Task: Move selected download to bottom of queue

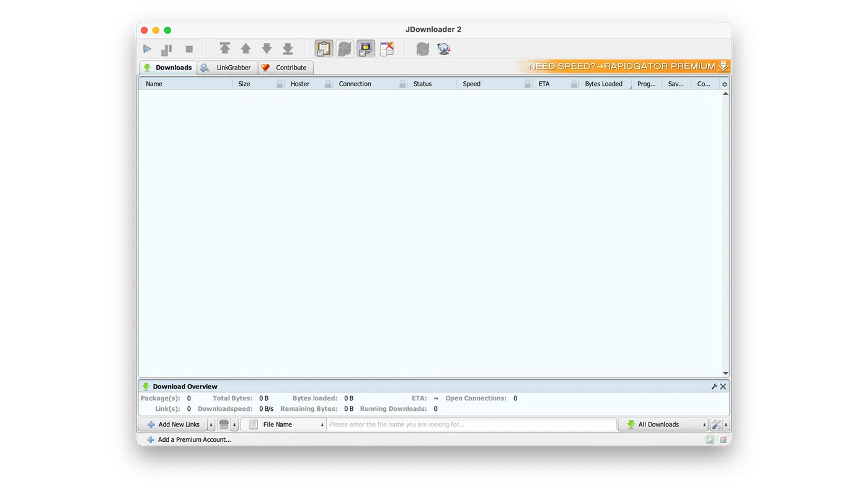Action: [286, 48]
